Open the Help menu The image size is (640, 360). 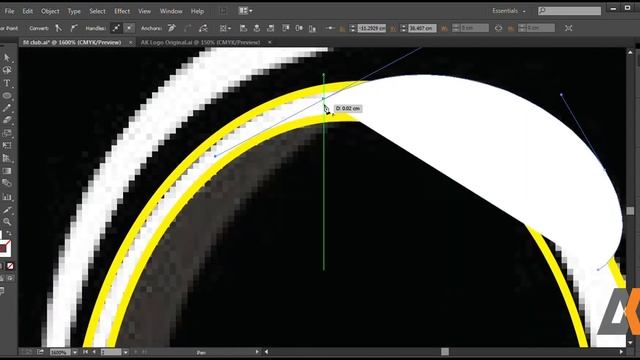(197, 11)
